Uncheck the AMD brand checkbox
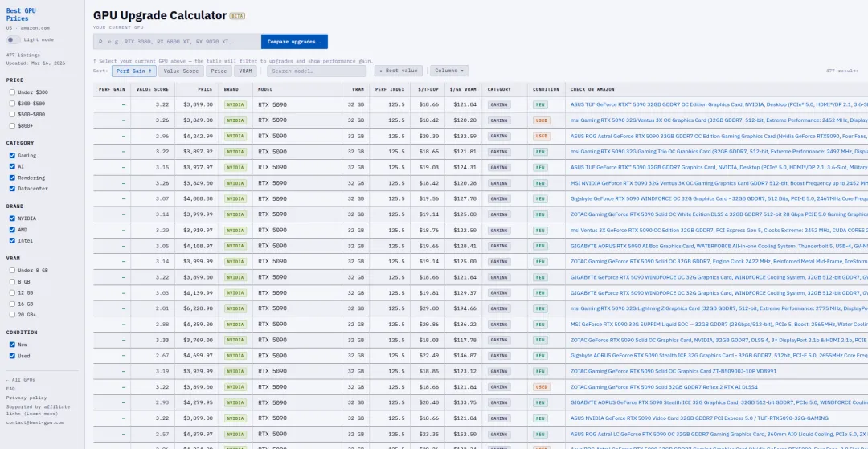Image resolution: width=868 pixels, height=449 pixels. coord(12,230)
